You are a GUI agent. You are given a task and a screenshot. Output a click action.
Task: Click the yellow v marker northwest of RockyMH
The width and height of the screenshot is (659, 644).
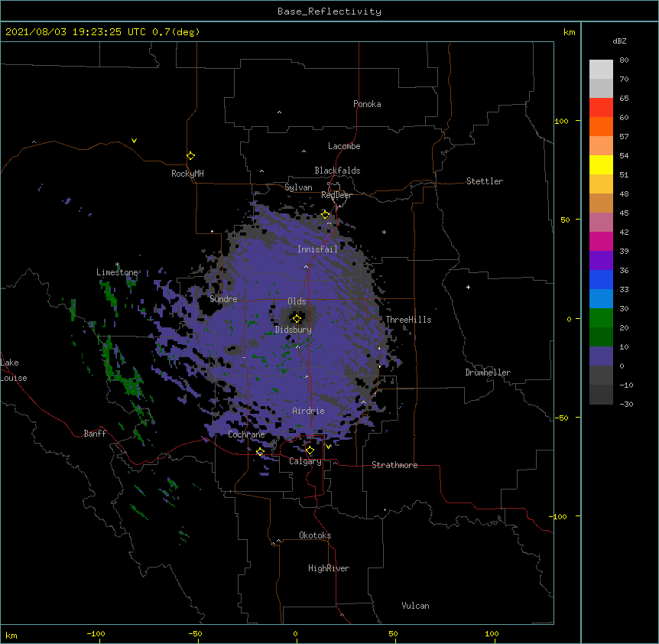134,141
